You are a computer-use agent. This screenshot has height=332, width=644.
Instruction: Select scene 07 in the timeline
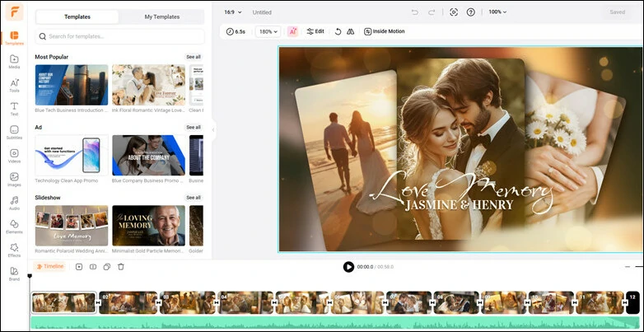409,303
